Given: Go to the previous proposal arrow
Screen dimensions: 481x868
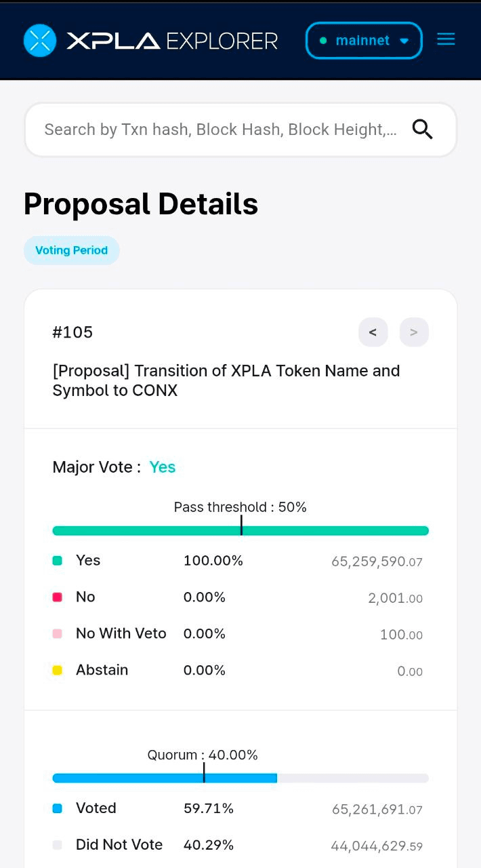Looking at the screenshot, I should (x=373, y=332).
